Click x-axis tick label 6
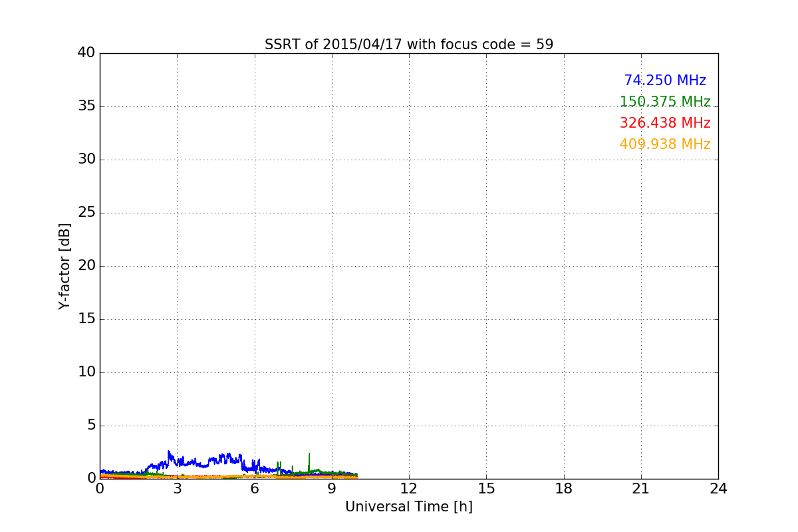The height and width of the screenshot is (532, 798). pyautogui.click(x=255, y=489)
